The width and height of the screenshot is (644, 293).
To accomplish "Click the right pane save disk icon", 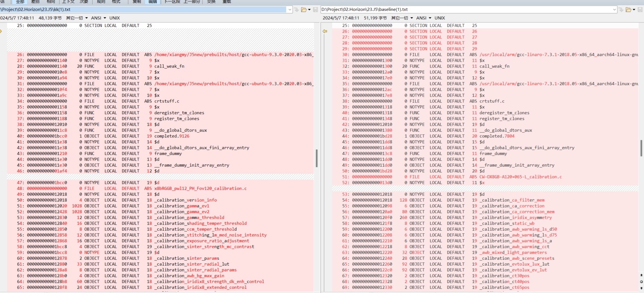I will tap(640, 10).
